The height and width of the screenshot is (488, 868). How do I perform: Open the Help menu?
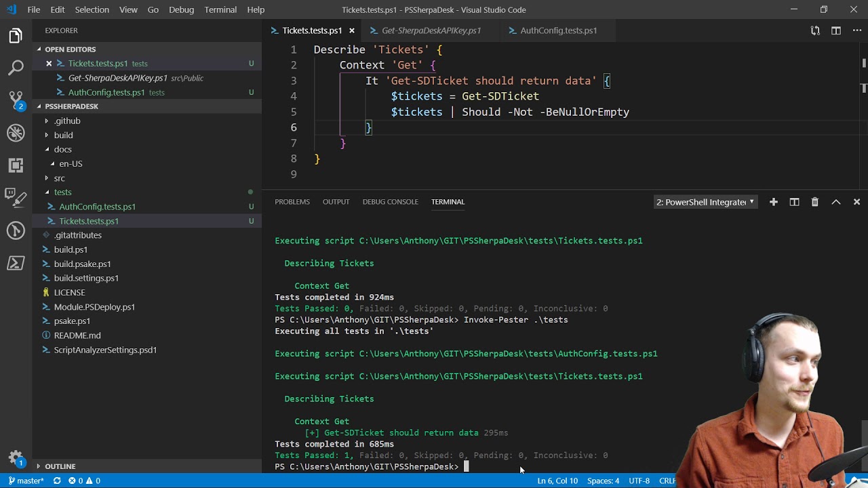point(256,9)
